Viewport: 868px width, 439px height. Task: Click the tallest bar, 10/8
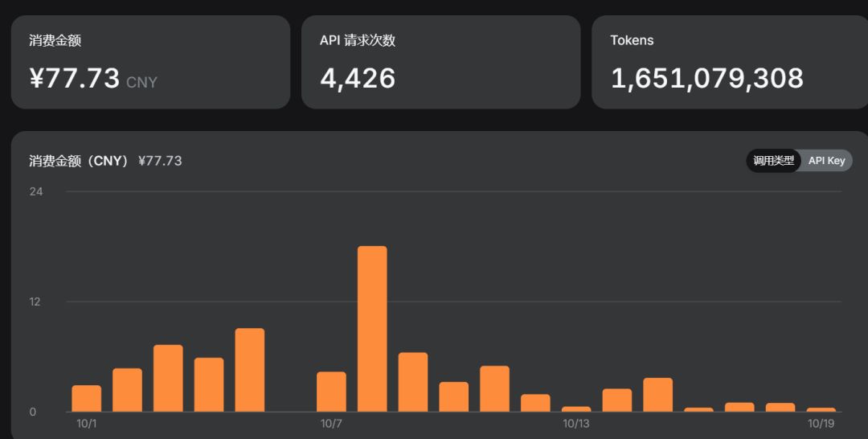coord(372,329)
